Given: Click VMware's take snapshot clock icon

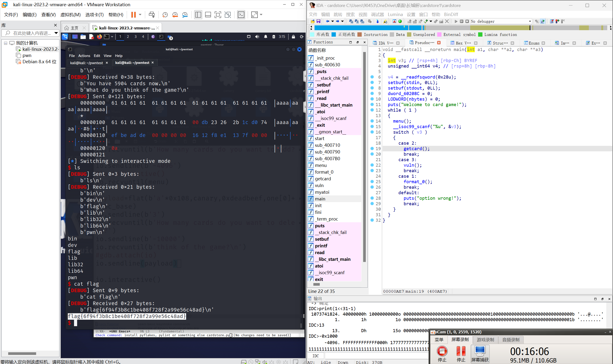Looking at the screenshot, I should 165,15.
